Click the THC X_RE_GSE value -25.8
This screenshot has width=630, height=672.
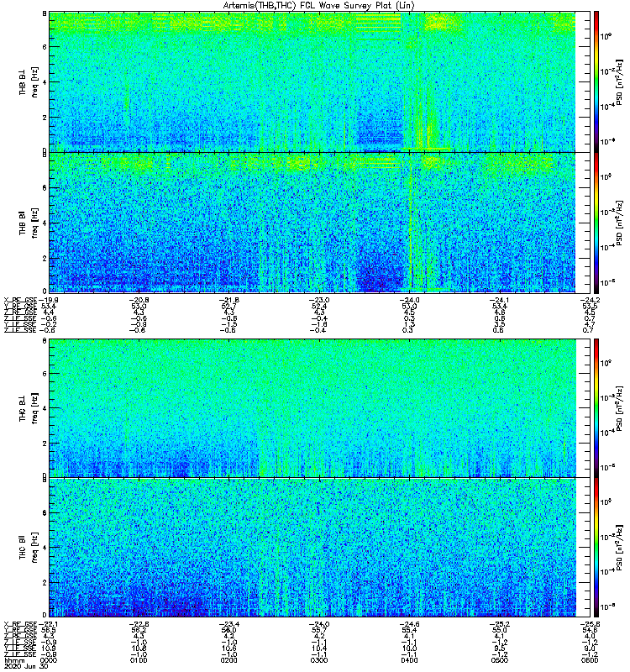[591, 624]
